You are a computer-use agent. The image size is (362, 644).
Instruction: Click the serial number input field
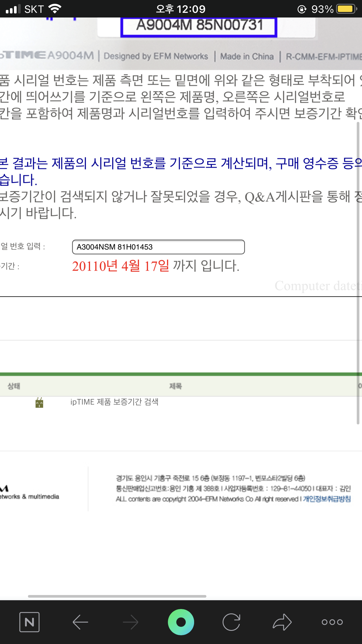158,247
